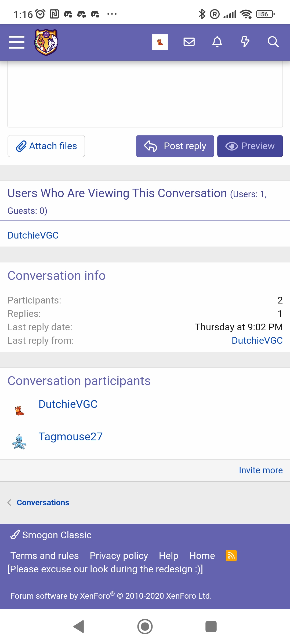
Task: Submit with the Post reply button
Action: pyautogui.click(x=175, y=146)
